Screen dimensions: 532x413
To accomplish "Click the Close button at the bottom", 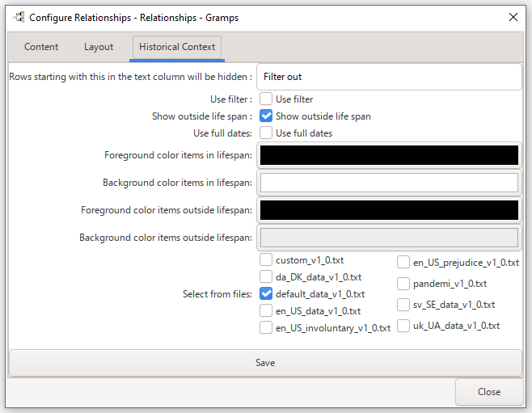I will pos(489,392).
